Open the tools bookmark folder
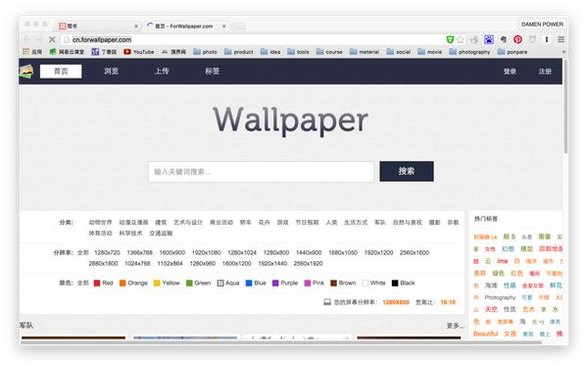This screenshot has height=368, width=588. (298, 52)
